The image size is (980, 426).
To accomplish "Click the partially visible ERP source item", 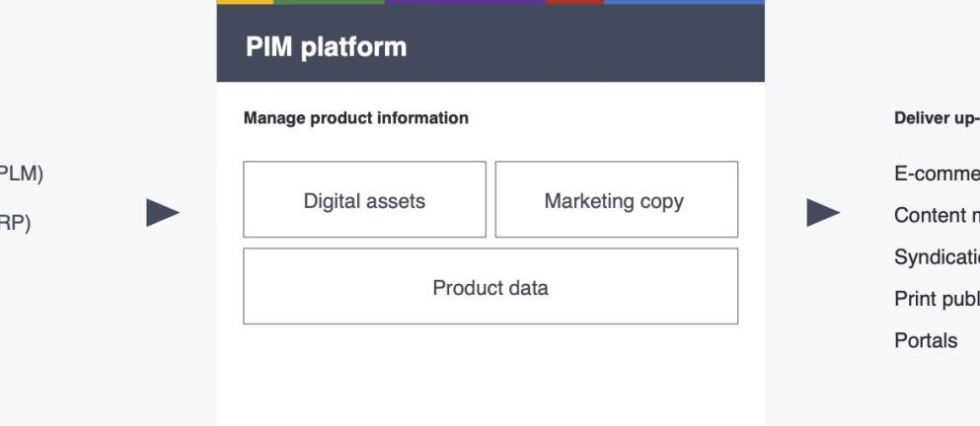I will tap(16, 224).
